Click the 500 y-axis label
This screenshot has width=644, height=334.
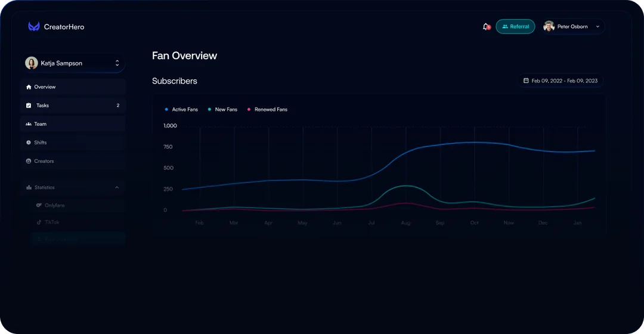tap(168, 168)
